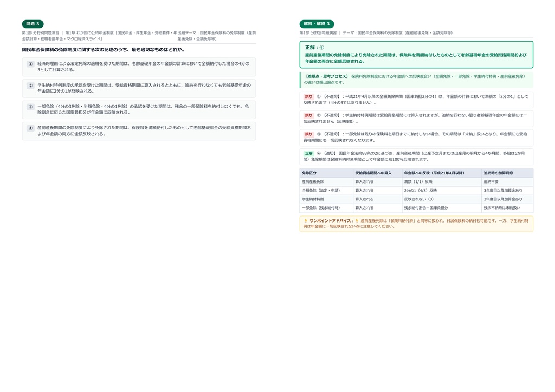
Task: Click the green 正解 badge on explanation ④
Action: [308, 153]
